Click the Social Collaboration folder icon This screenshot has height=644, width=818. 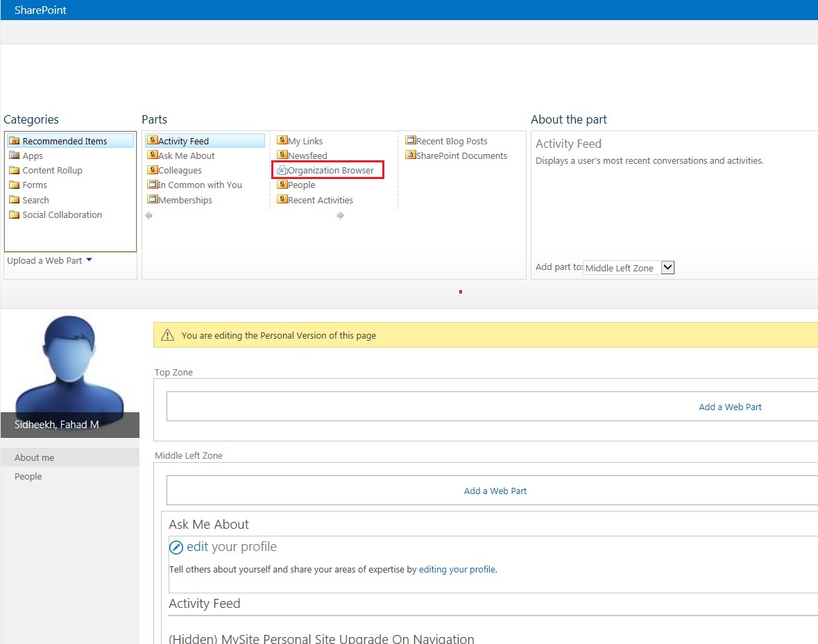click(14, 214)
